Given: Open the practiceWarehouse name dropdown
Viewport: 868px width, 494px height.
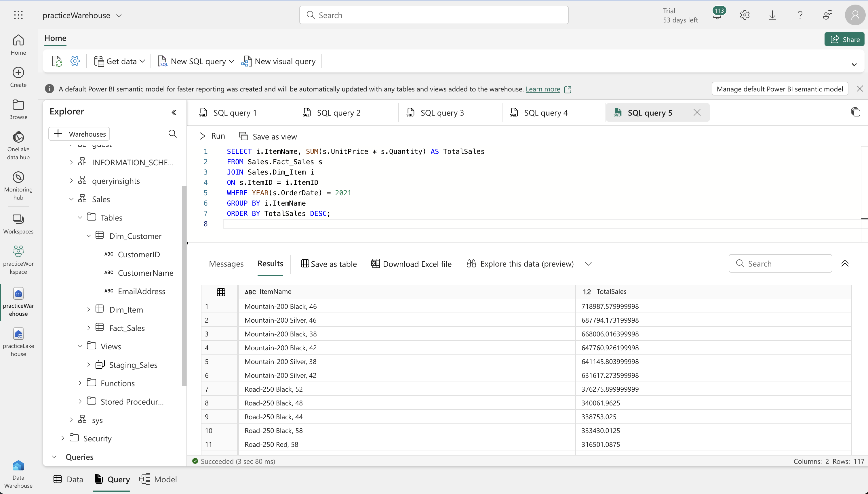Looking at the screenshot, I should 119,15.
